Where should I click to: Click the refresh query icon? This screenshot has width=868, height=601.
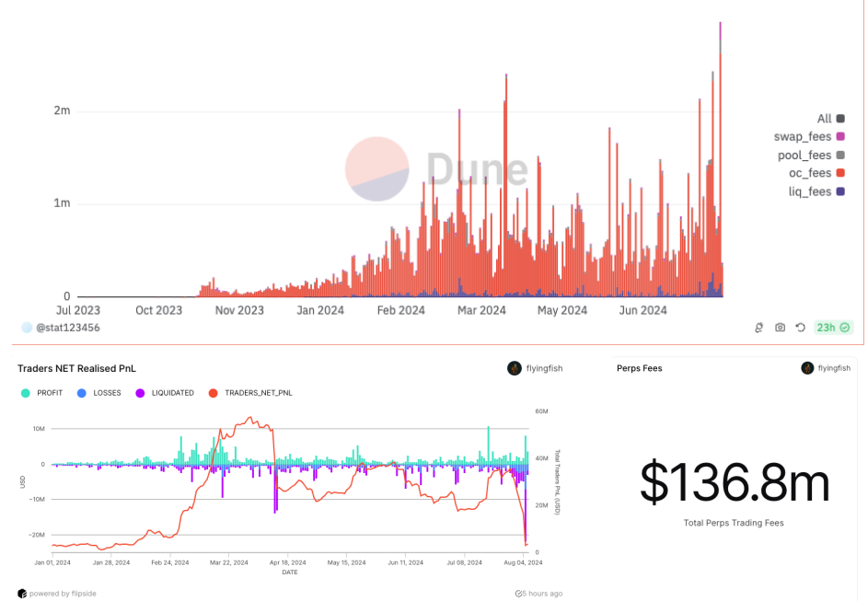tap(801, 328)
